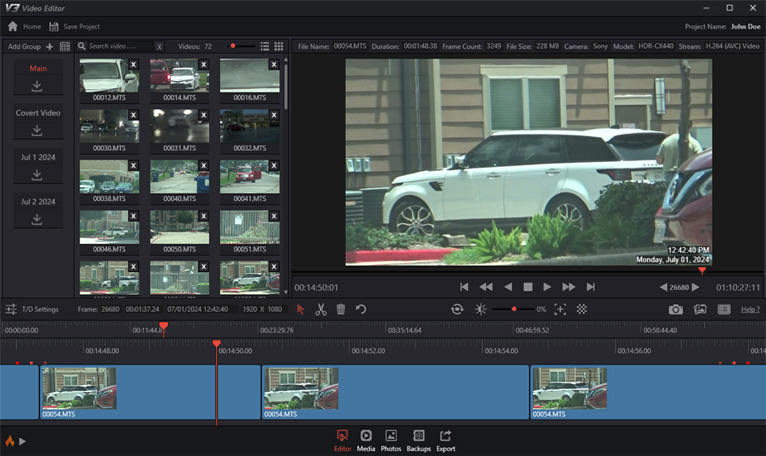Step forward one frame from 26680
This screenshot has height=456, width=766.
pos(696,287)
